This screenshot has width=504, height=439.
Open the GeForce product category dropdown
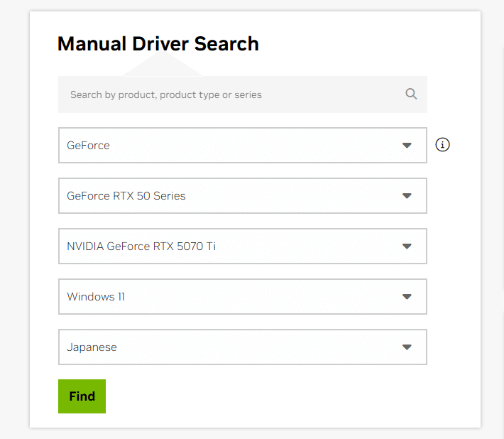[x=242, y=146]
